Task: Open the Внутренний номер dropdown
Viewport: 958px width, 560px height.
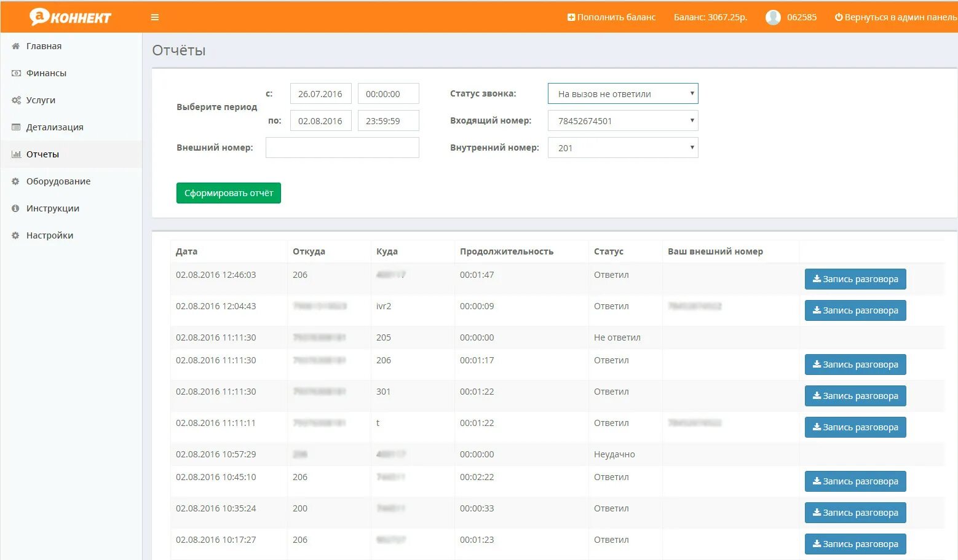Action: pyautogui.click(x=623, y=148)
